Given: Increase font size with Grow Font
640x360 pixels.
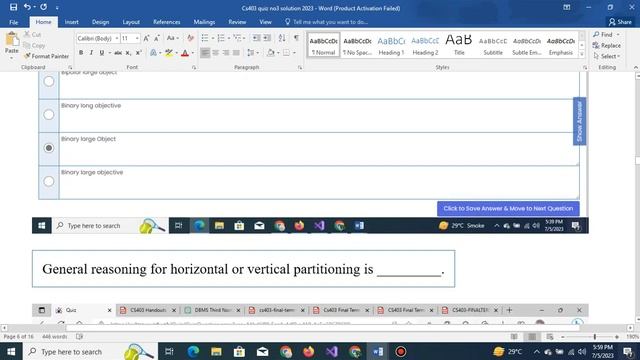Looking at the screenshot, I should 146,38.
